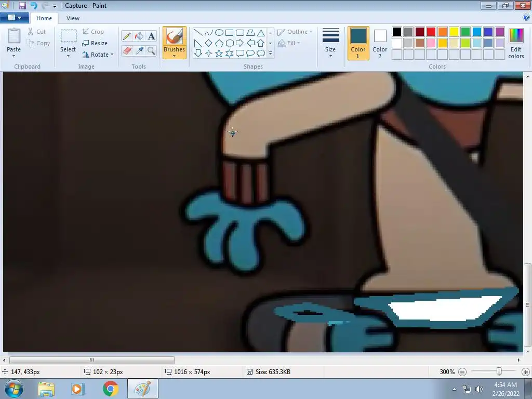This screenshot has height=399, width=532.
Task: Choose the Cloud callout shape
Action: click(261, 54)
